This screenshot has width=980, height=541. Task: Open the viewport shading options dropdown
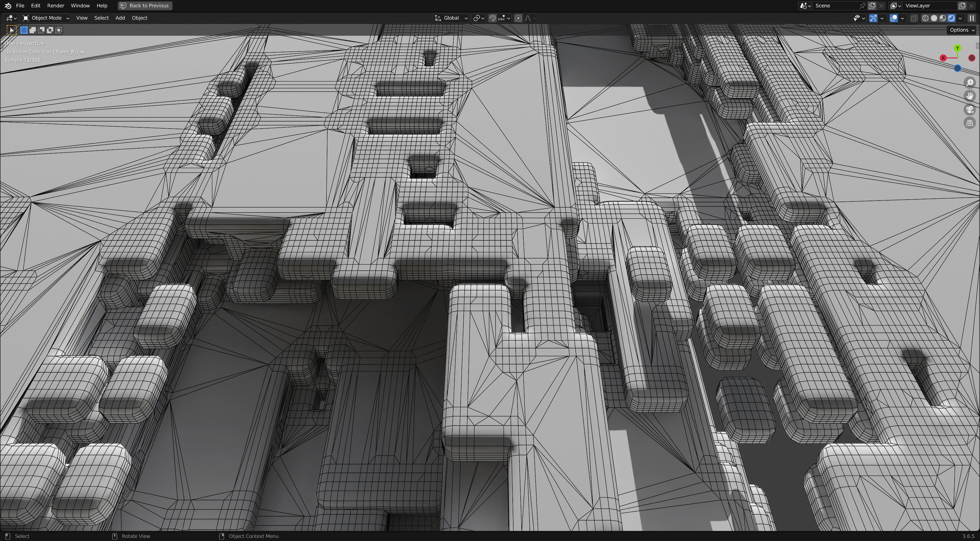pos(960,18)
